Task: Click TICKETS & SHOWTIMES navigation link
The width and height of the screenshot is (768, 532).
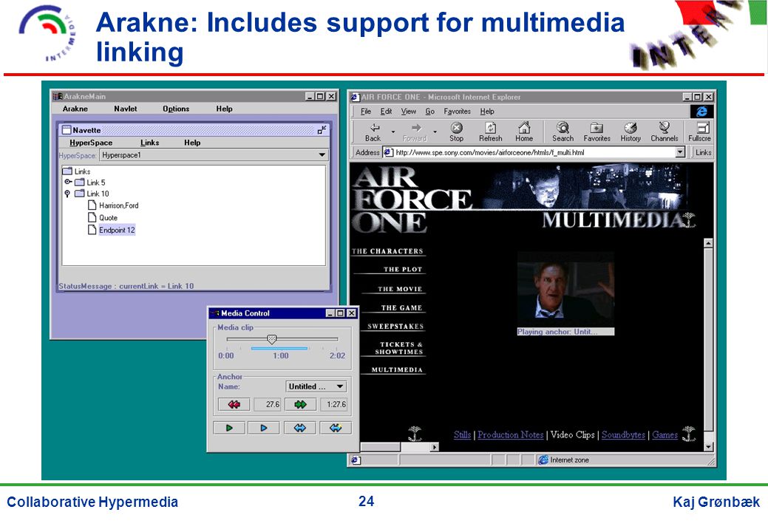Action: point(398,348)
